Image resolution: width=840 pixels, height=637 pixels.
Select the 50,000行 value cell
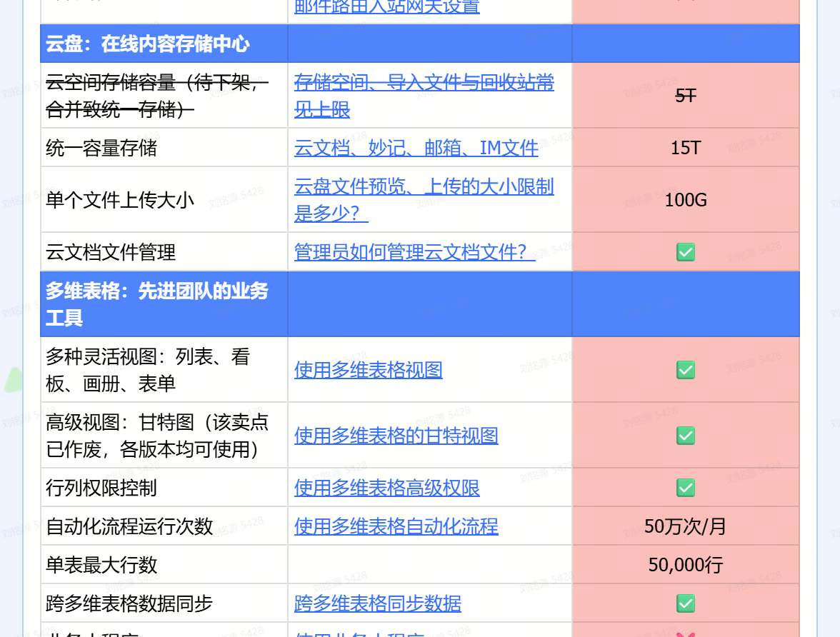tap(686, 565)
